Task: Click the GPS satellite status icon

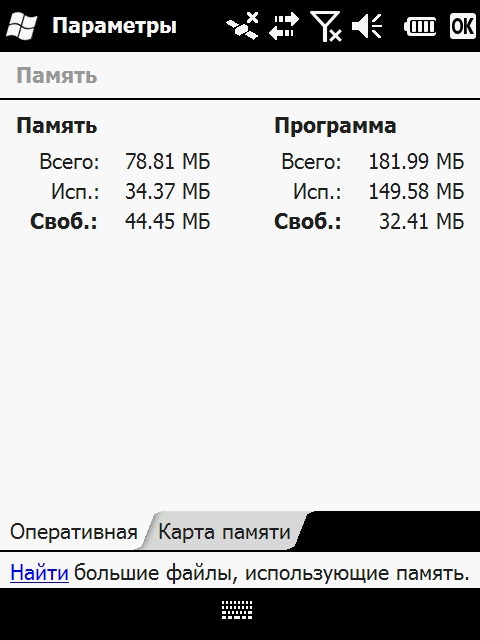Action: click(242, 26)
